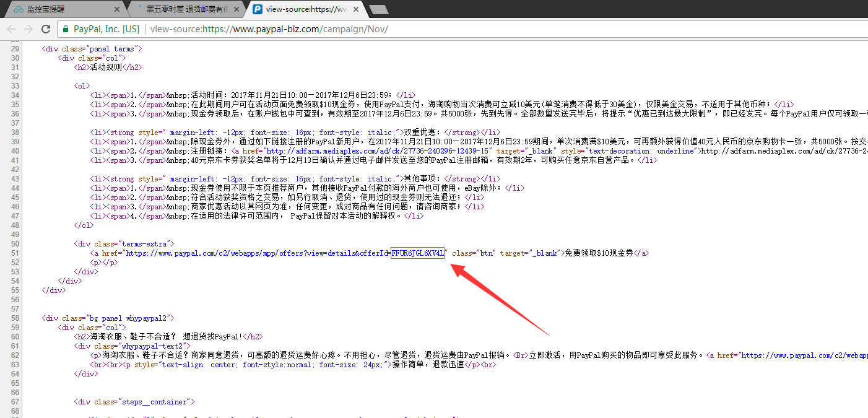Image resolution: width=868 pixels, height=418 pixels.
Task: Click the 活动时间 list item on line 34
Action: click(x=253, y=95)
